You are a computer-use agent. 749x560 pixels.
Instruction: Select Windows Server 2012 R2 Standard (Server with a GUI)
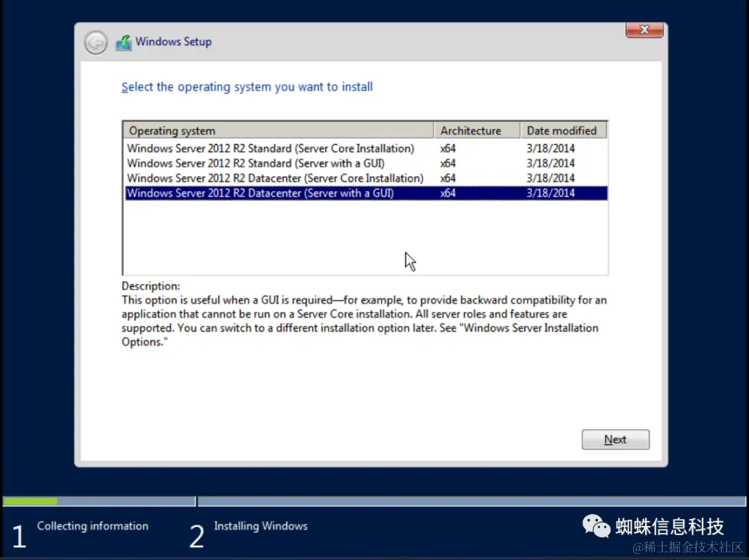click(x=366, y=164)
